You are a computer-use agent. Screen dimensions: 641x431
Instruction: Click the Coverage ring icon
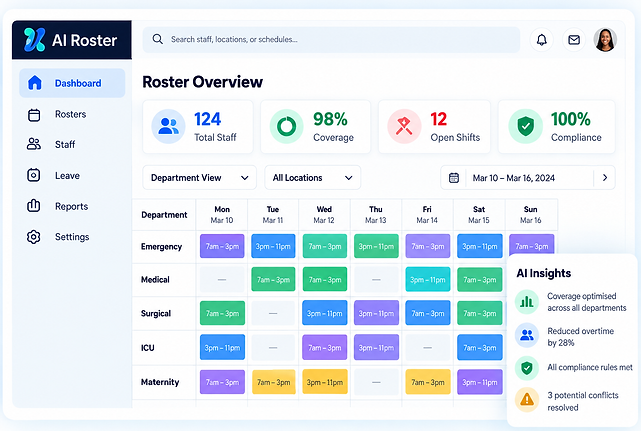[287, 126]
